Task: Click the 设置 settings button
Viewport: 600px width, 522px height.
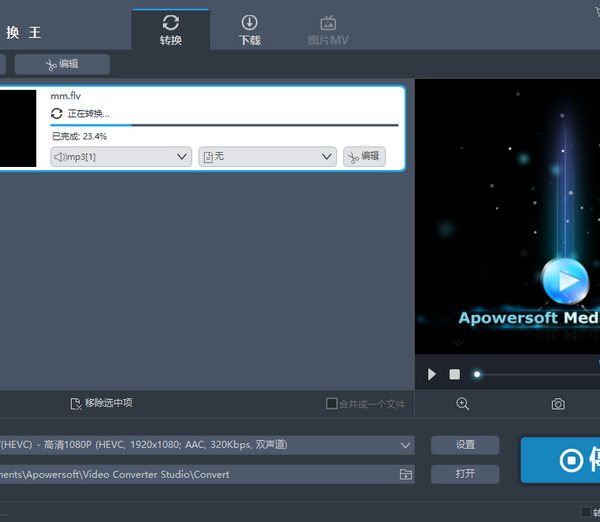Action: point(465,445)
